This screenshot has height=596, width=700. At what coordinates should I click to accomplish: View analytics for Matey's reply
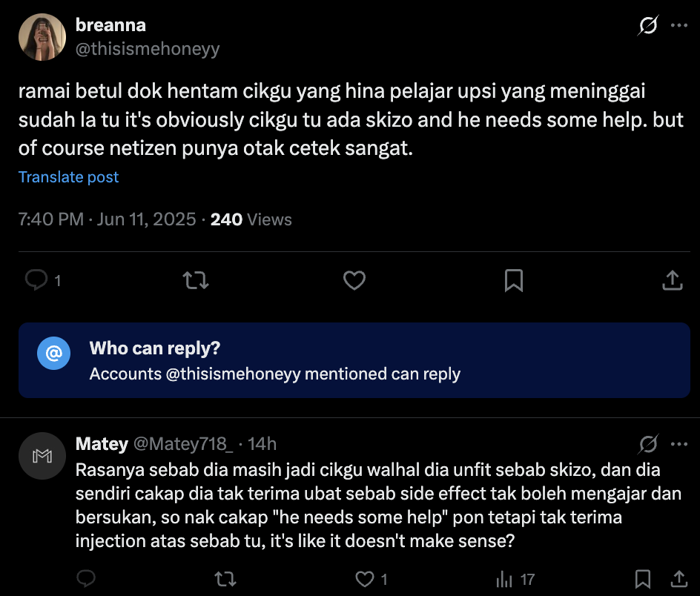(x=505, y=578)
